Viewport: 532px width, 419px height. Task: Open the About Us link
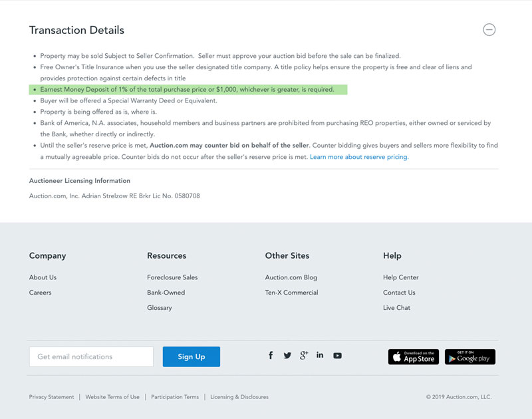43,277
